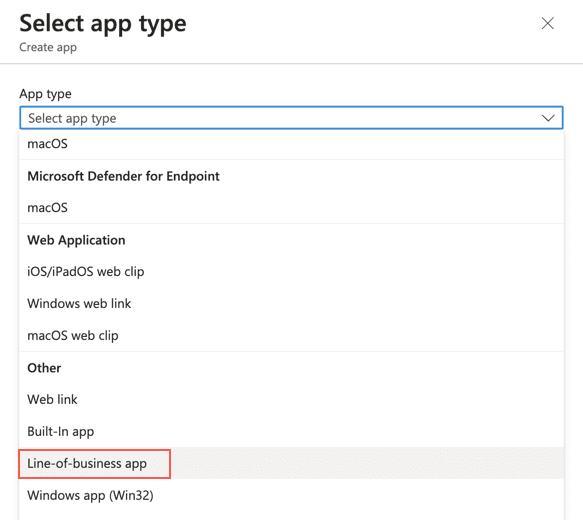Image resolution: width=583 pixels, height=520 pixels.
Task: Pick the topmost macOS entry in list
Action: (292, 144)
